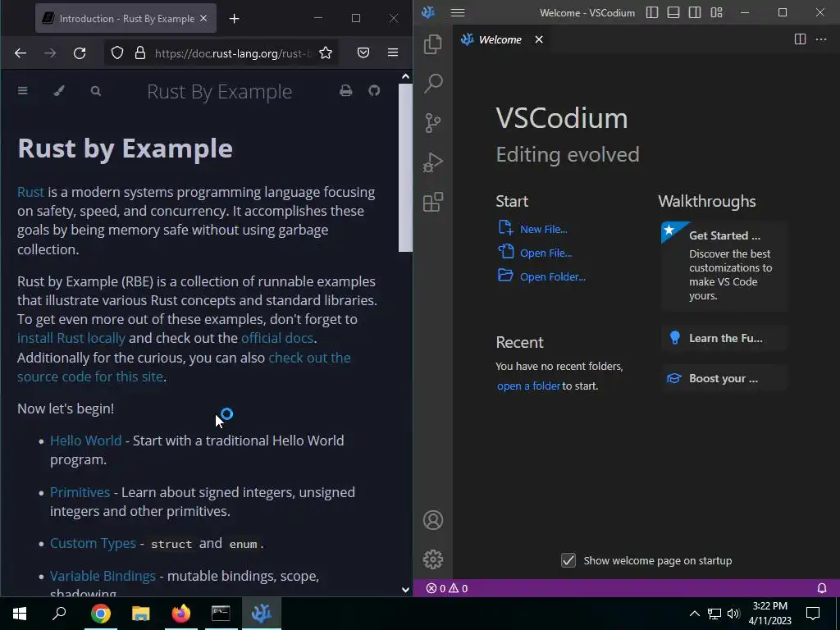Select the Introduction - Rust By Example tab
The width and height of the screenshot is (840, 630).
pos(126,18)
